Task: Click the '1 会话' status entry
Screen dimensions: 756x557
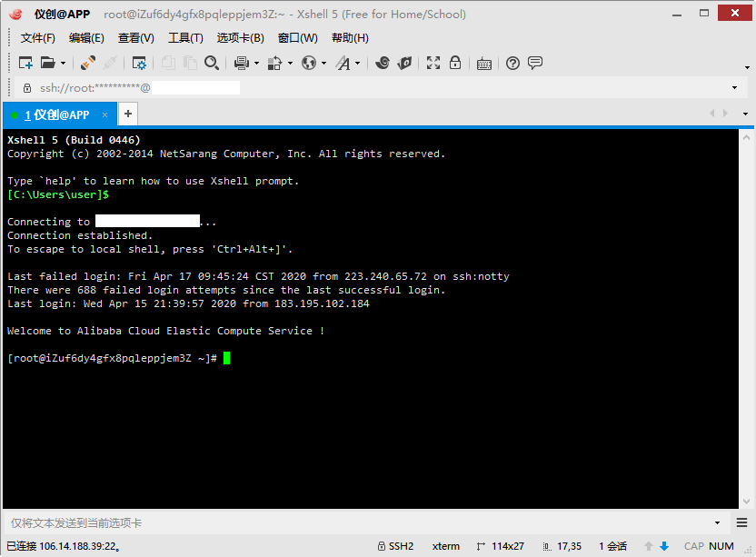Action: [x=612, y=546]
